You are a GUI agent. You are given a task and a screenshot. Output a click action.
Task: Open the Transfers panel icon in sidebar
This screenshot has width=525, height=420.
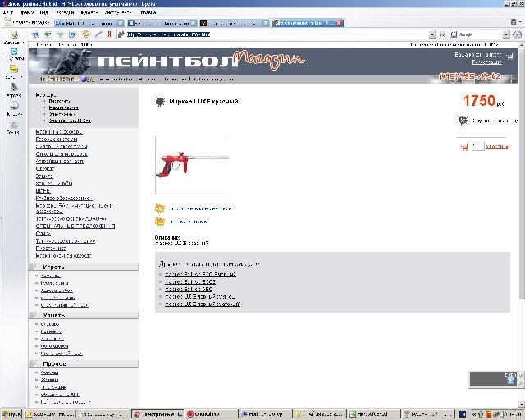click(14, 87)
